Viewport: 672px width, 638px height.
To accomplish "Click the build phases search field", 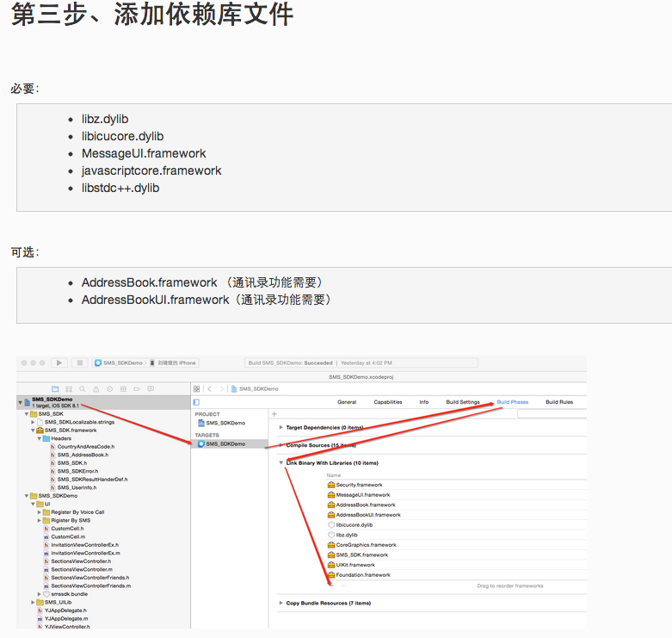I will pyautogui.click(x=551, y=414).
